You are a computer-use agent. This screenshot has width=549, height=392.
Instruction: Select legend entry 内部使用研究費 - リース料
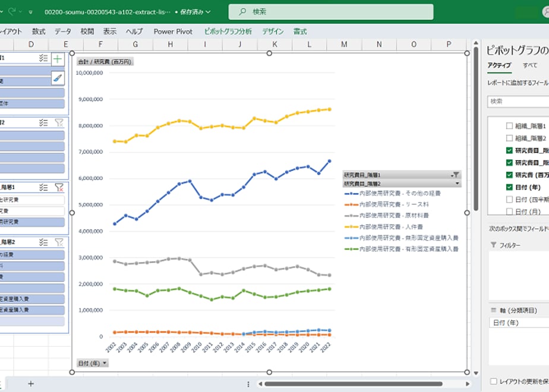(387, 204)
